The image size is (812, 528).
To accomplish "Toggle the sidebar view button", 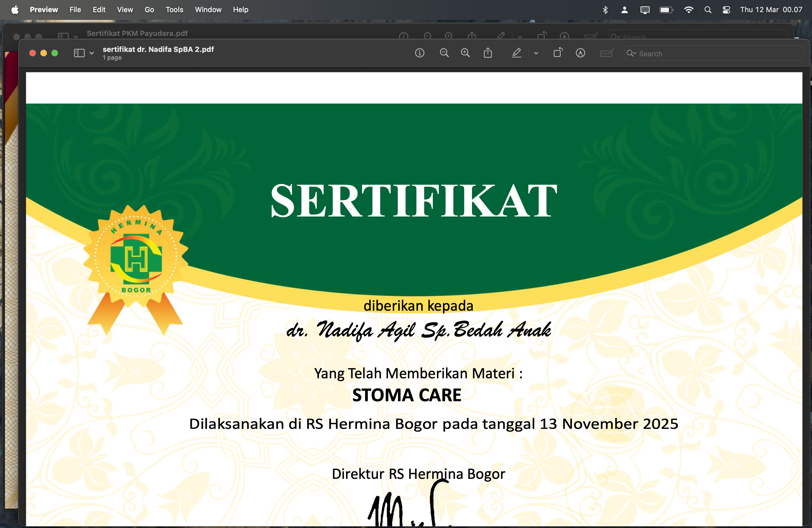I will coord(79,53).
